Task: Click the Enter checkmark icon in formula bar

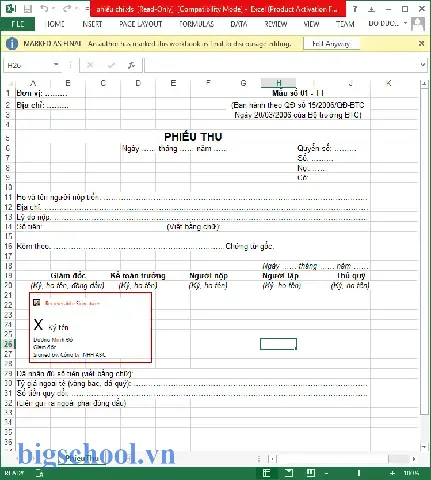Action: (111, 65)
